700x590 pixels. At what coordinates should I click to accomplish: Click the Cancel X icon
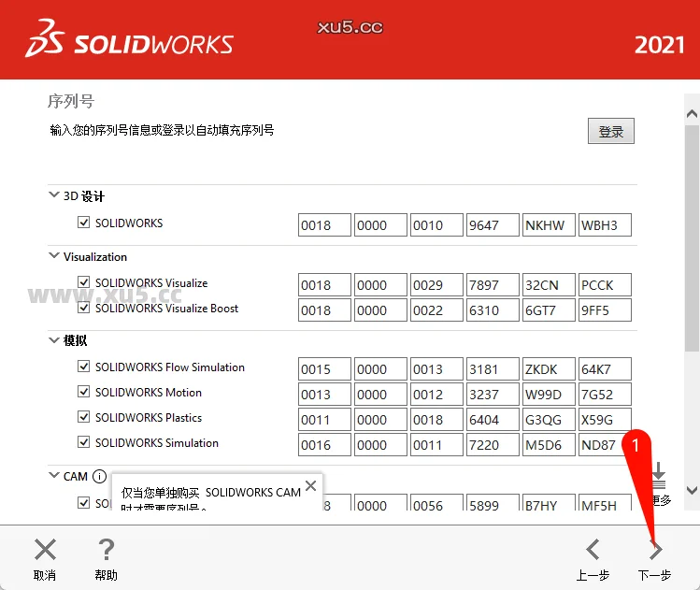[45, 550]
